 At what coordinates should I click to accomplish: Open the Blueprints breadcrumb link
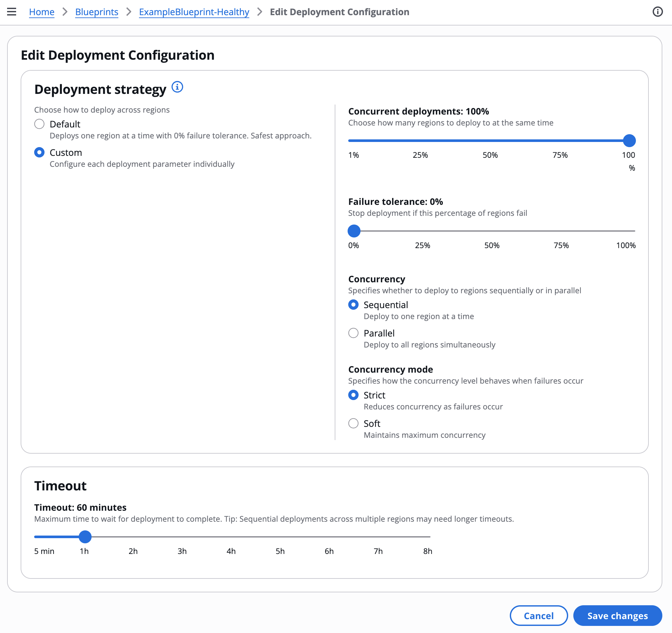tap(97, 12)
